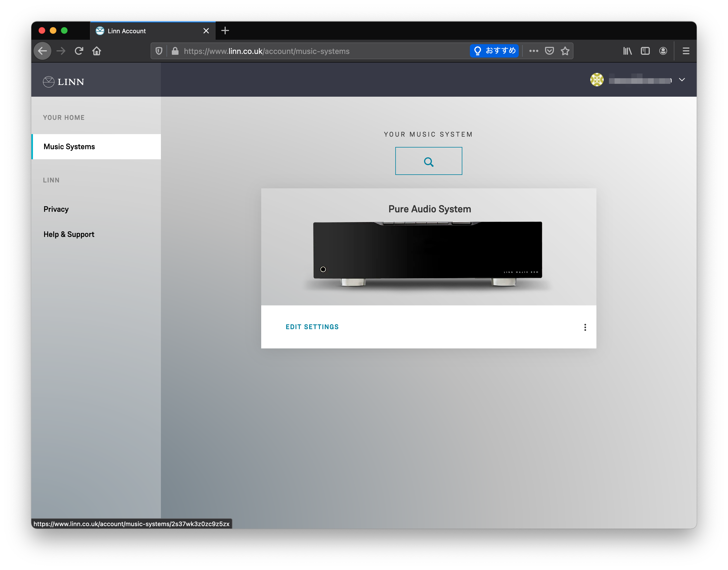Open Music Systems in sidebar

pyautogui.click(x=96, y=146)
